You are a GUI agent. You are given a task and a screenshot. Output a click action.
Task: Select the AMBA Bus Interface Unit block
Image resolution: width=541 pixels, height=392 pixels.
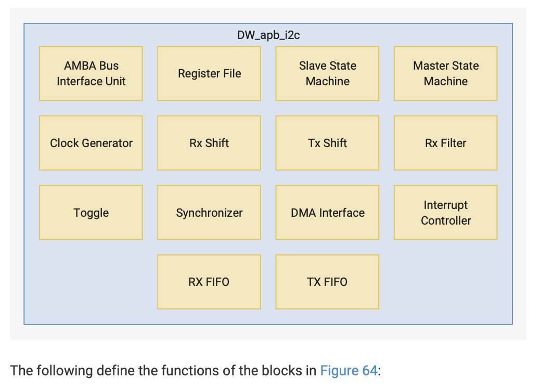coord(91,73)
